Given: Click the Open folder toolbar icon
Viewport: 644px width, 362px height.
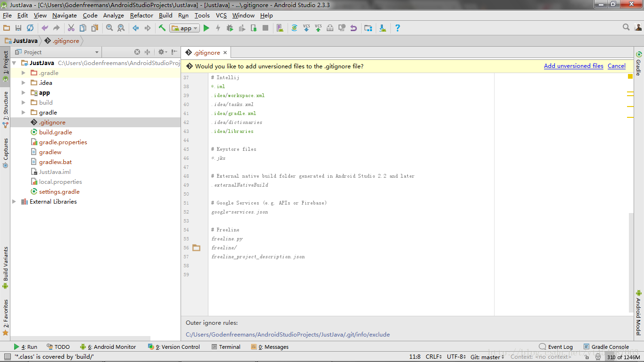Looking at the screenshot, I should click(x=7, y=28).
